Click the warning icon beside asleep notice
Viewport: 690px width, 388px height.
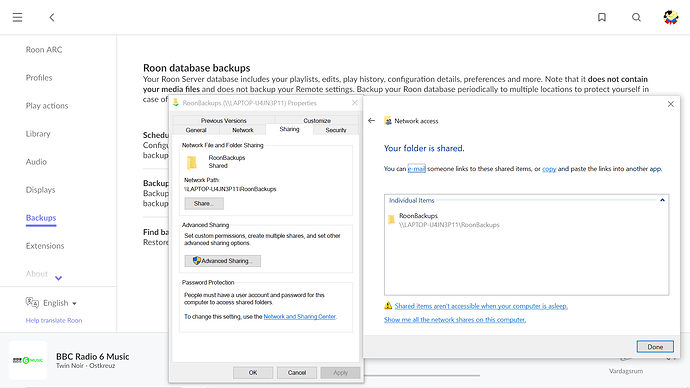tap(388, 306)
